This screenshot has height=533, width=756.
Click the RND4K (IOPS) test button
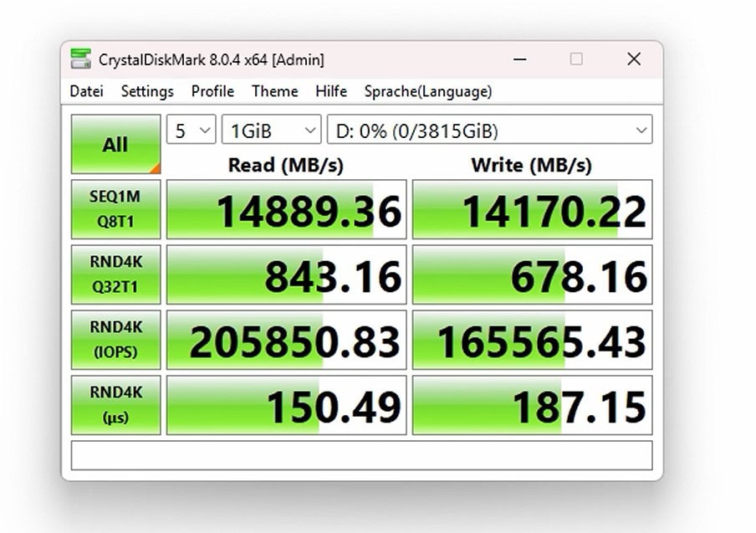pyautogui.click(x=115, y=340)
